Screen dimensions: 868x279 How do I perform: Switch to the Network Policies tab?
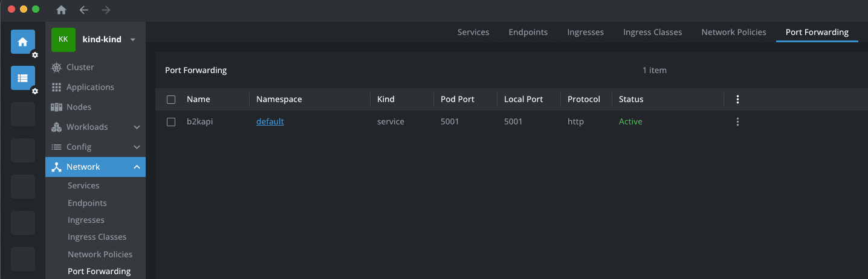(x=734, y=32)
